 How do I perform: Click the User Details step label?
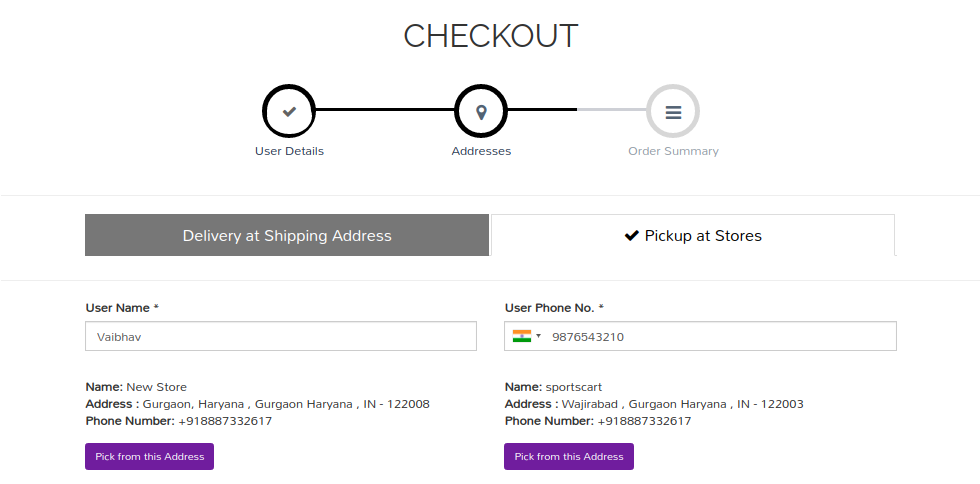(289, 151)
